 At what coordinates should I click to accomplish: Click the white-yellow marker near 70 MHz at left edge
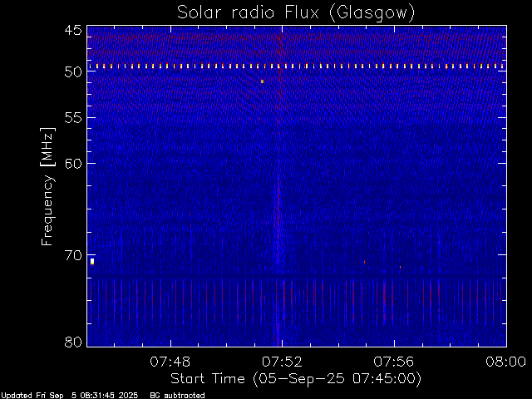click(x=92, y=261)
